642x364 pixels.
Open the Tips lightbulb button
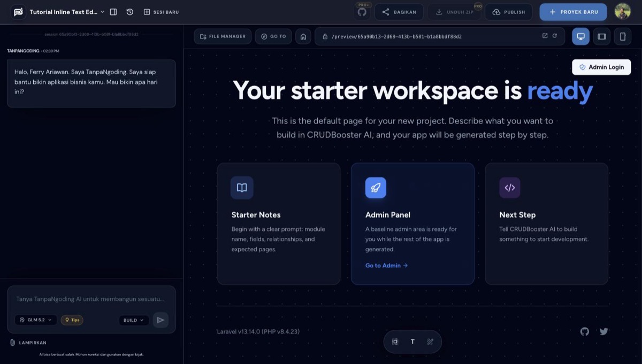point(72,320)
